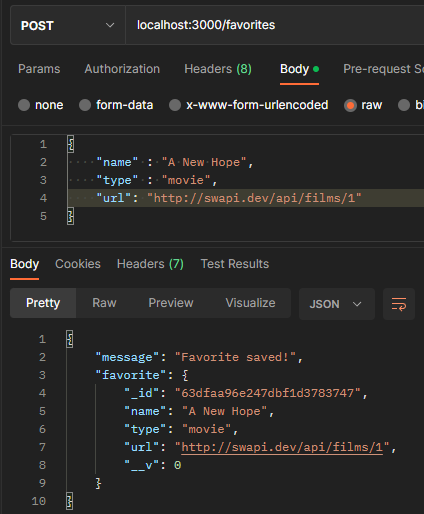The width and height of the screenshot is (424, 514).
Task: Open the response Cookies tab
Action: 78,264
